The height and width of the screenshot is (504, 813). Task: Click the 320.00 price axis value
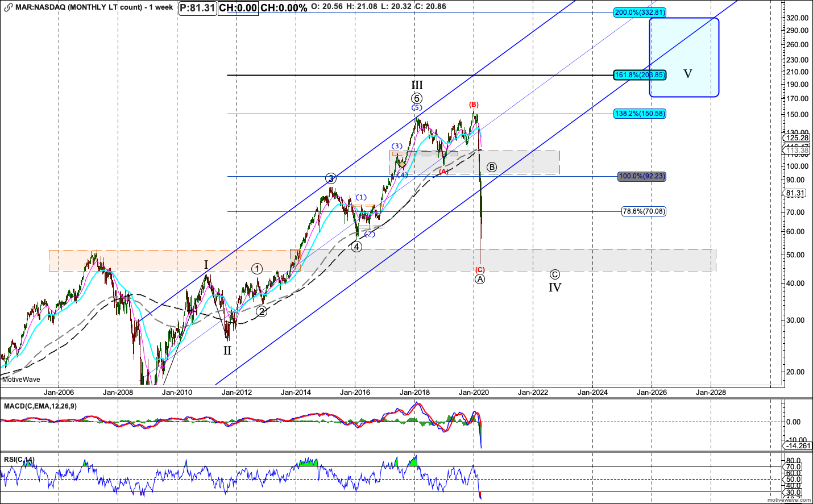797,18
